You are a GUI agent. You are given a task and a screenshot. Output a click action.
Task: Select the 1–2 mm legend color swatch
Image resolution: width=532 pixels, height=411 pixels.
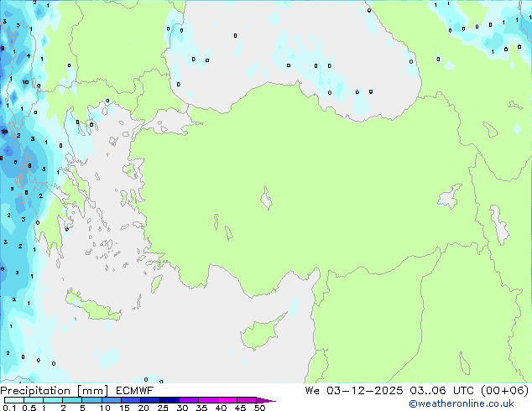click(53, 400)
